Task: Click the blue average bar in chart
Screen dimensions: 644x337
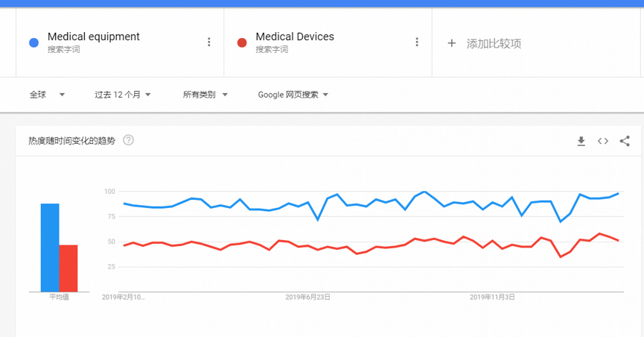Action: point(50,248)
